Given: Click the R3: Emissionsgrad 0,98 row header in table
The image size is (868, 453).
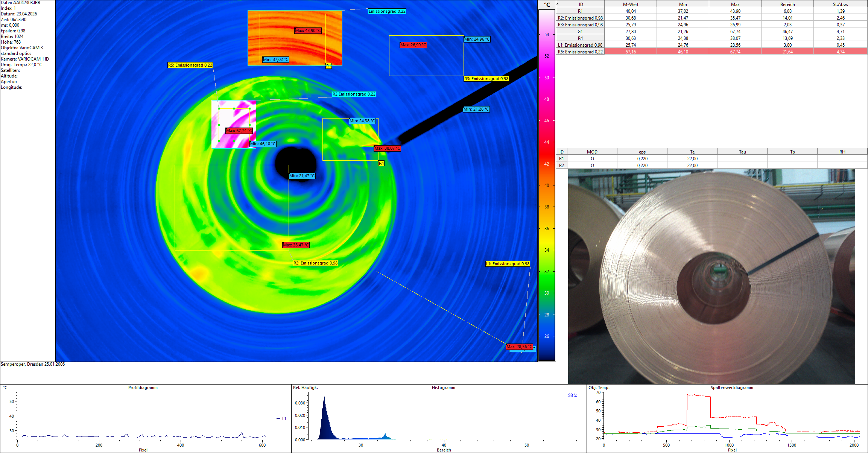Looking at the screenshot, I should point(580,25).
